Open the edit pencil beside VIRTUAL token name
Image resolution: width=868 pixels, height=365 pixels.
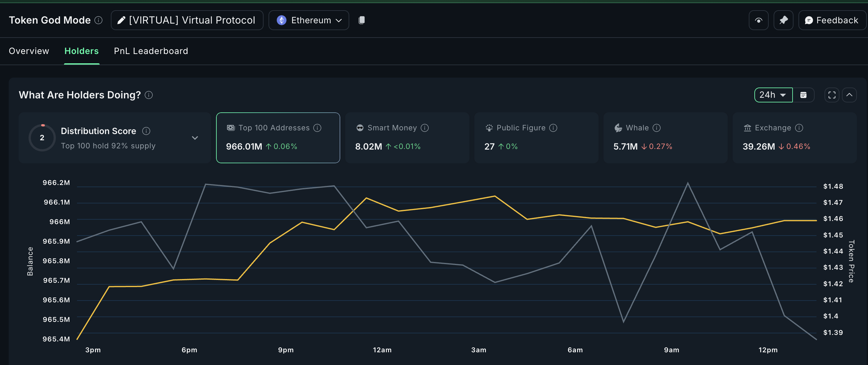tap(121, 20)
